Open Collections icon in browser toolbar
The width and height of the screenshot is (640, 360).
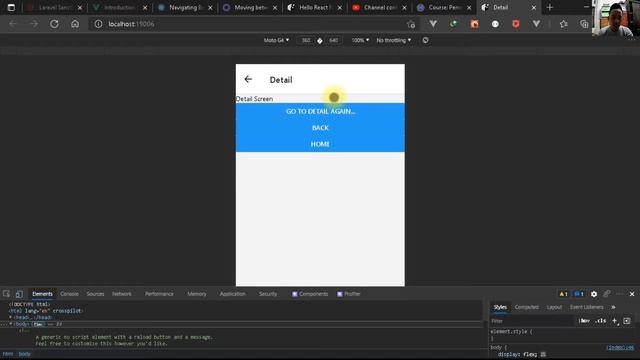(x=584, y=24)
